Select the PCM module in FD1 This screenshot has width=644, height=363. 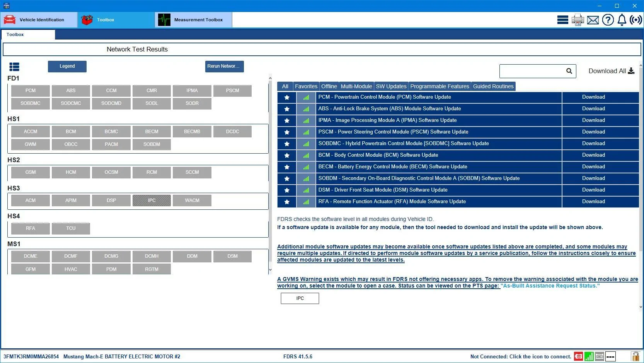point(31,91)
